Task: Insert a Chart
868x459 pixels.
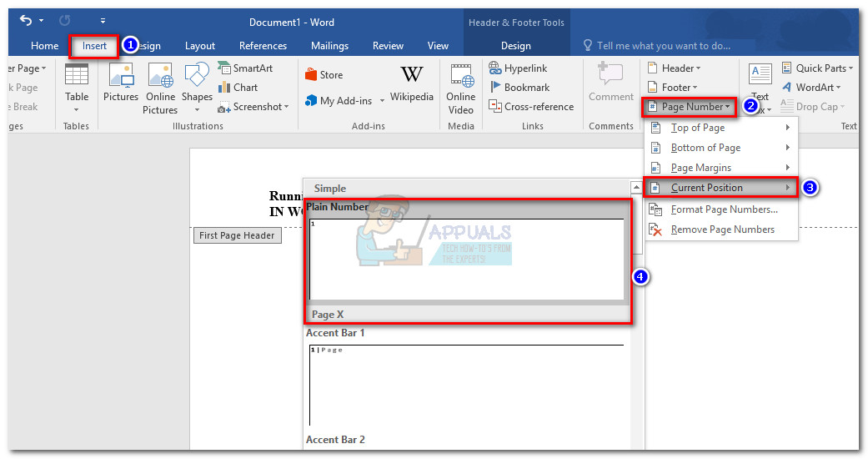Action: click(238, 88)
